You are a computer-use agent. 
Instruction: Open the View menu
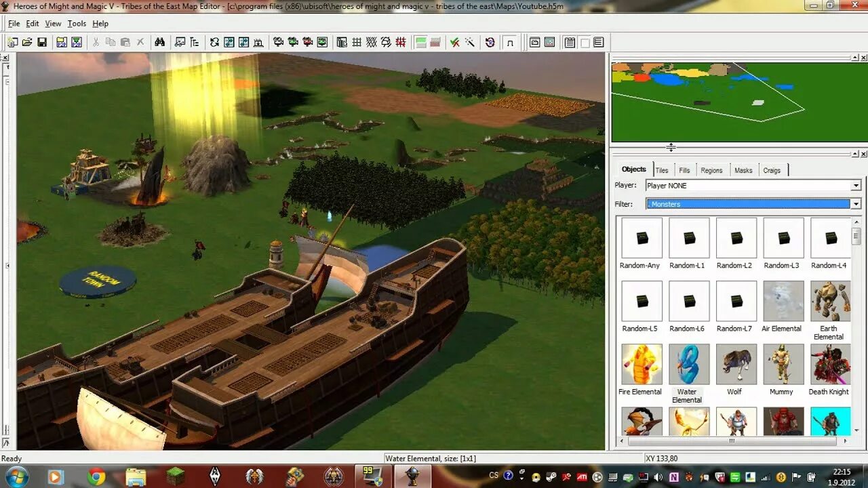coord(53,24)
